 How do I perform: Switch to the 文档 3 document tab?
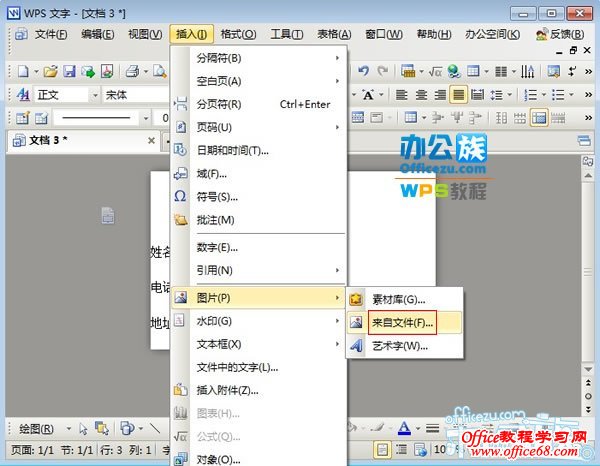pyautogui.click(x=83, y=141)
